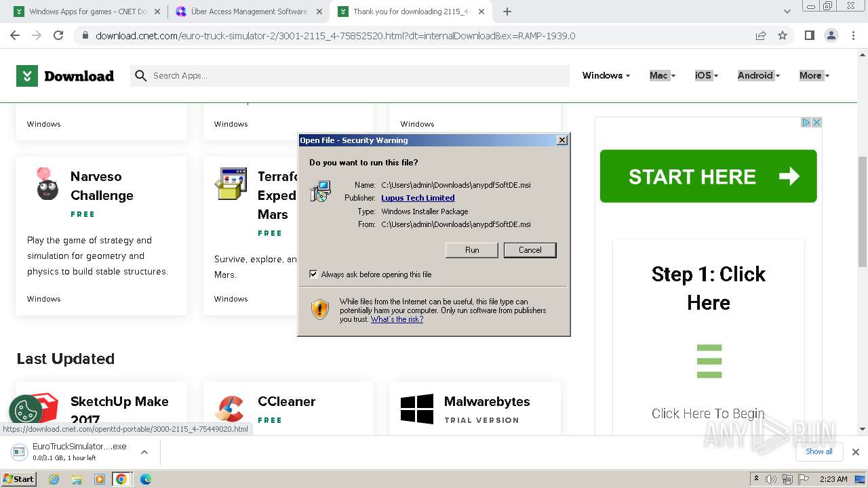The width and height of the screenshot is (868, 488).
Task: Click the Step 1 Click Here ad text
Action: tap(708, 288)
